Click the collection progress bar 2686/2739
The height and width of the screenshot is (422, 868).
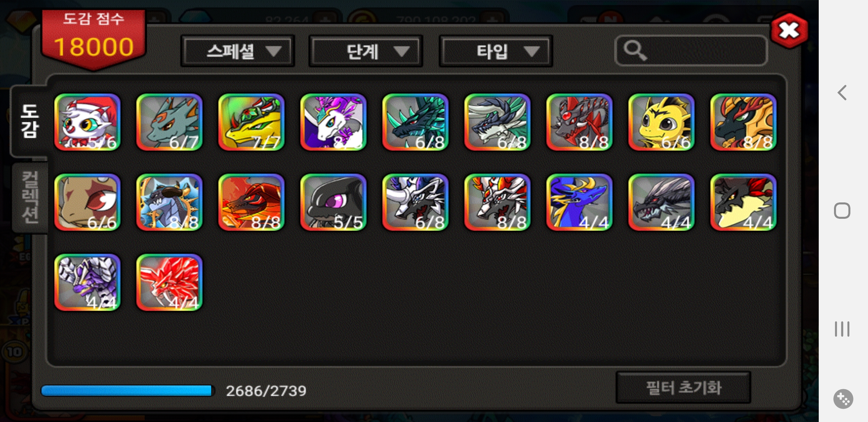(128, 391)
